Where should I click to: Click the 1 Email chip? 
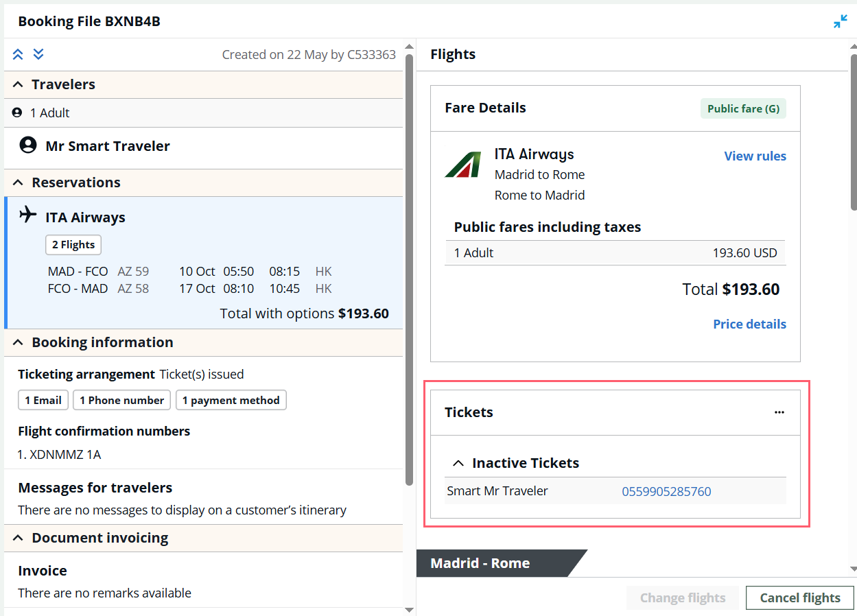click(x=43, y=400)
